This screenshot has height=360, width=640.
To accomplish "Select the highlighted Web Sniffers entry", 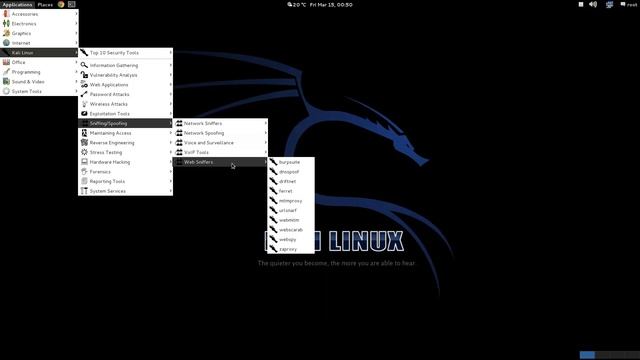I will (220, 162).
